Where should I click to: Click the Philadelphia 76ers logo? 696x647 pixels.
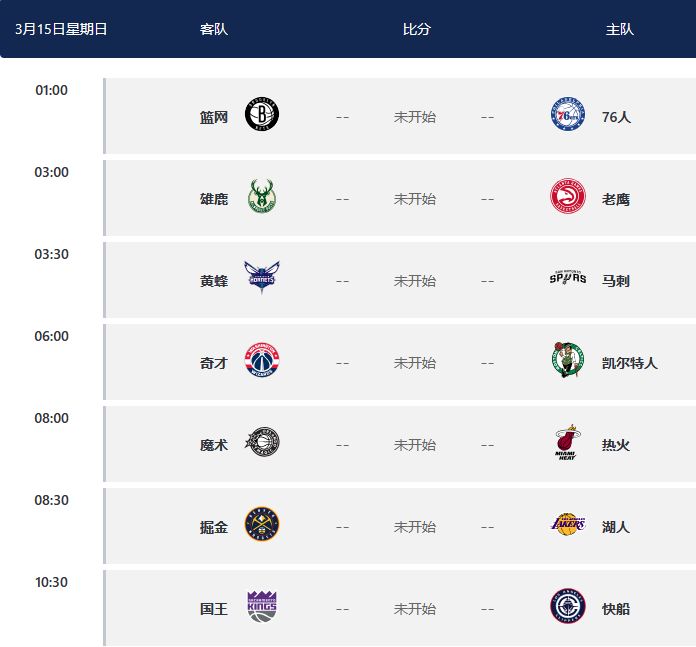tap(567, 114)
